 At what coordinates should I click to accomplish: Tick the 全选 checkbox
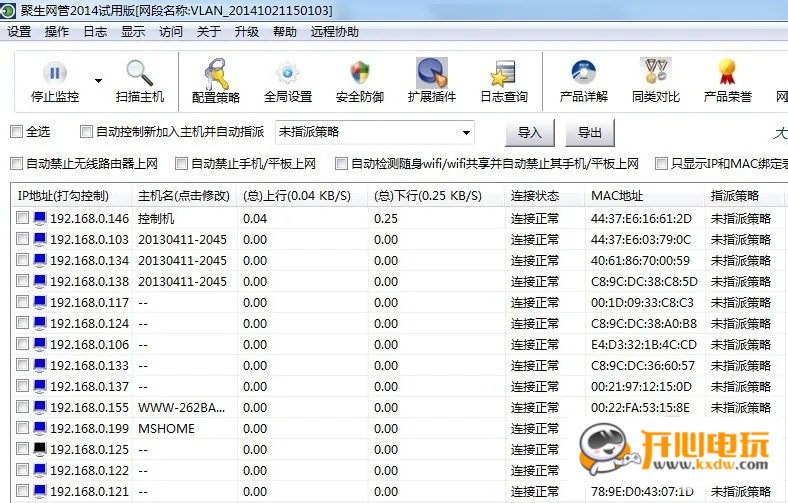[17, 132]
